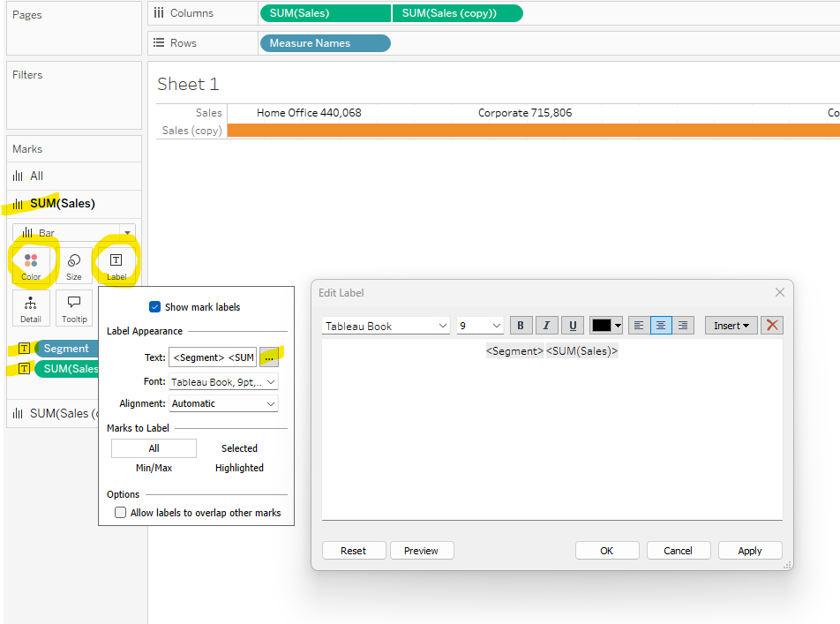Click the Detail mark card icon
This screenshot has width=840, height=624.
point(31,308)
